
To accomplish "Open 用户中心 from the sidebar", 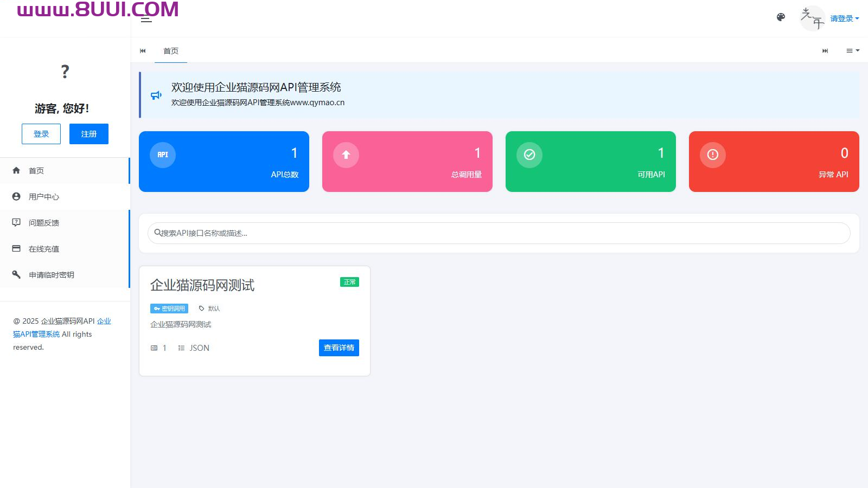I will [x=44, y=196].
